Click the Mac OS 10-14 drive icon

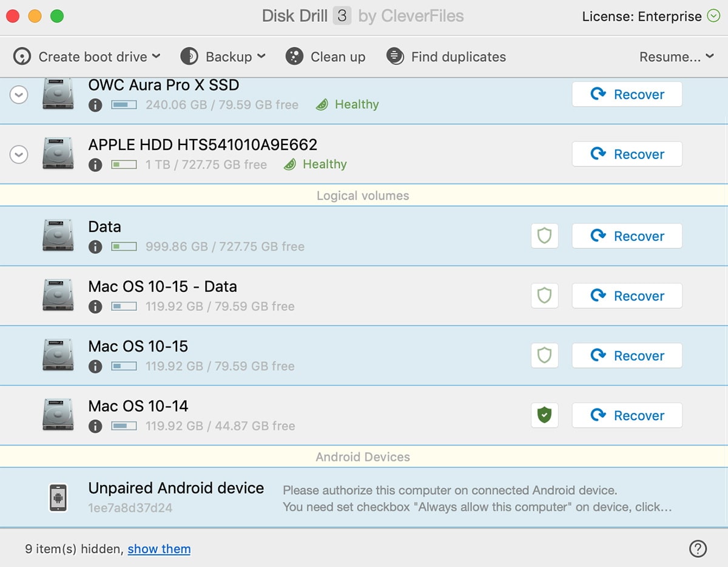tap(58, 415)
